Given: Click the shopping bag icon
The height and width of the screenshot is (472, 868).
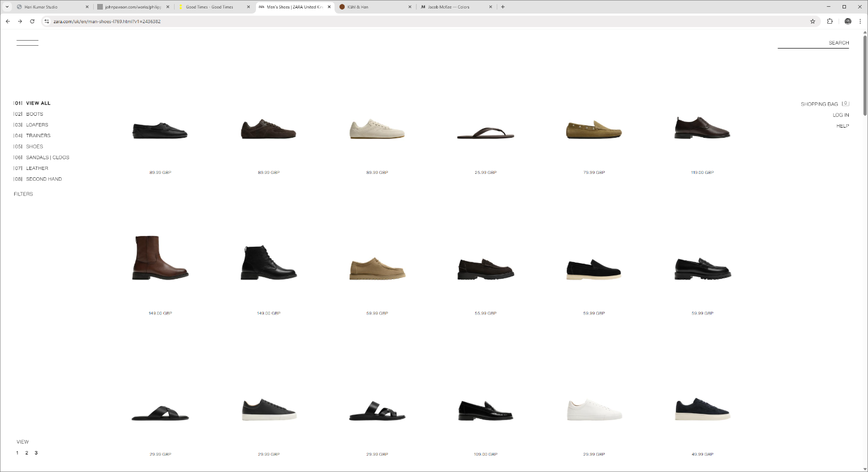Looking at the screenshot, I should (845, 104).
